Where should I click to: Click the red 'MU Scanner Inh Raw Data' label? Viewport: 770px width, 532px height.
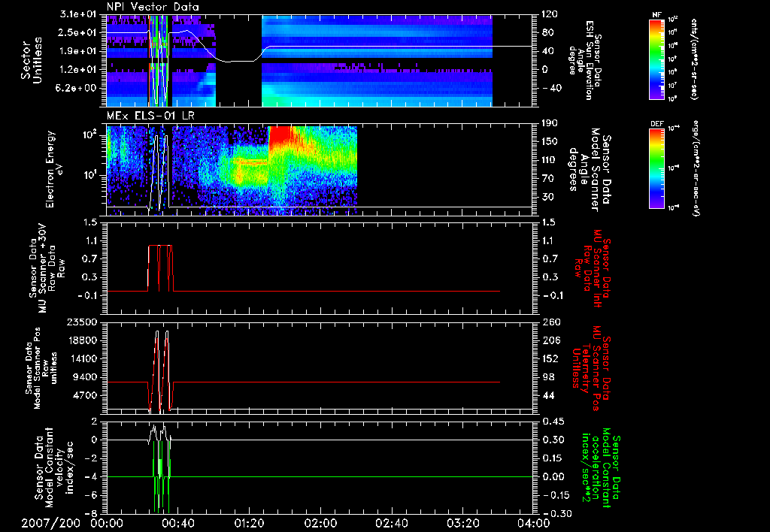[x=591, y=268]
